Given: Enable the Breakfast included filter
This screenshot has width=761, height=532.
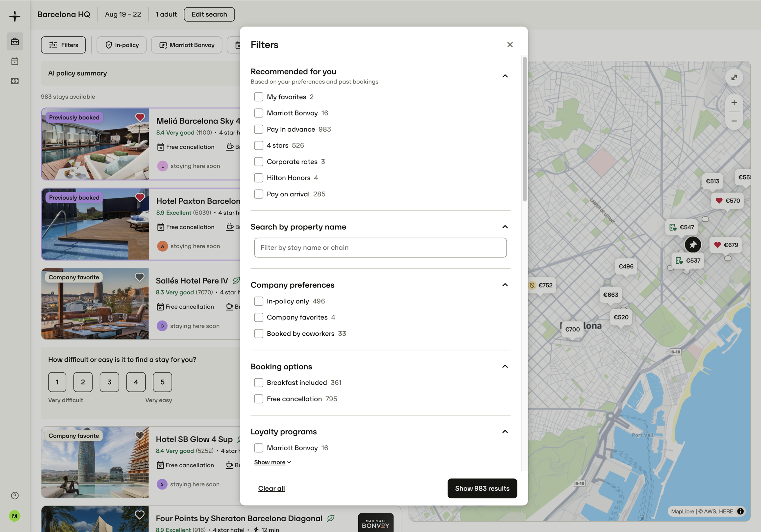Looking at the screenshot, I should pyautogui.click(x=259, y=383).
